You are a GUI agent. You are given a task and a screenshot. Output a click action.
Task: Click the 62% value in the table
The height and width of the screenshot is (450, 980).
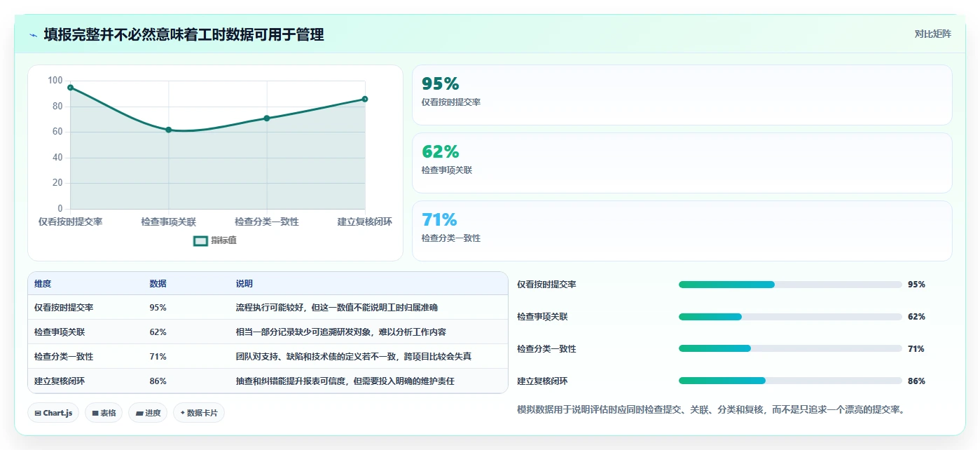click(158, 332)
